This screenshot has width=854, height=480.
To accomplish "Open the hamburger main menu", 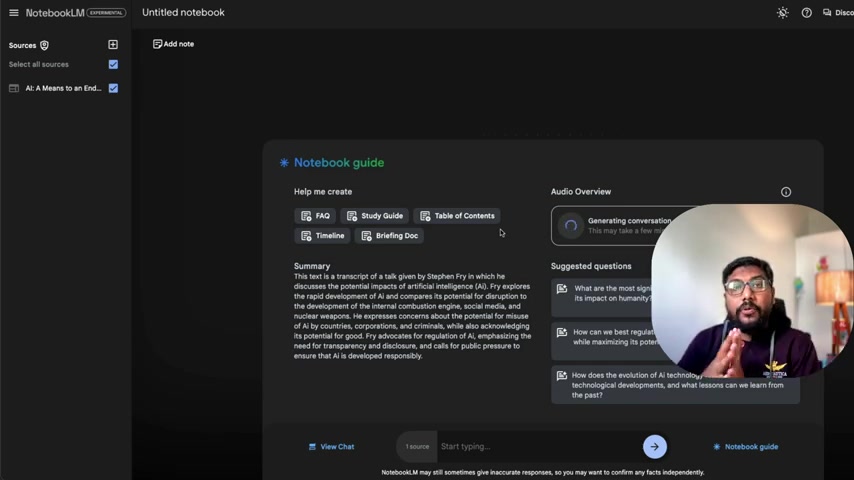I will [x=14, y=13].
